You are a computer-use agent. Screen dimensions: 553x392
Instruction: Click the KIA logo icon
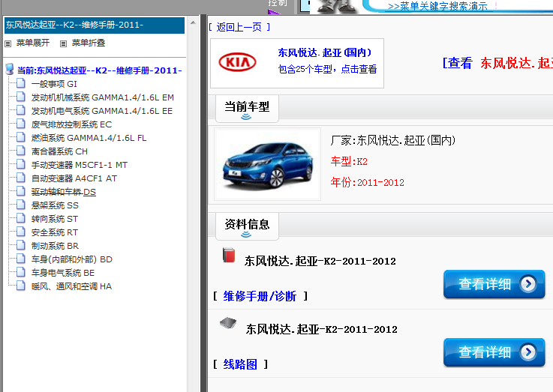[x=237, y=62]
